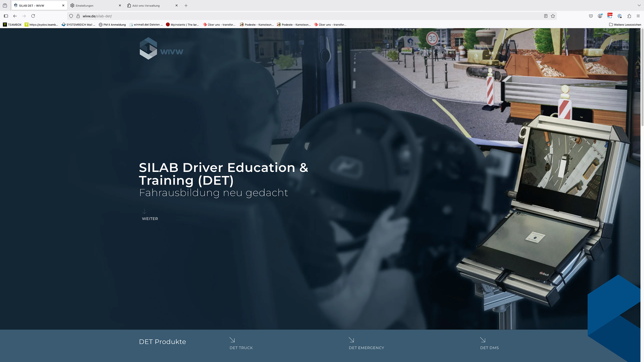Select the SILAB DET - WIVW tab
This screenshot has width=644, height=362.
(39, 5)
